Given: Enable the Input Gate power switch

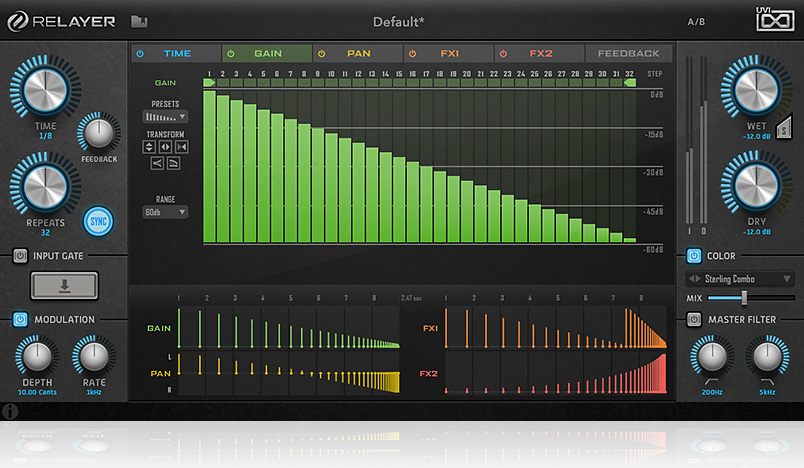Looking at the screenshot, I should click(20, 255).
